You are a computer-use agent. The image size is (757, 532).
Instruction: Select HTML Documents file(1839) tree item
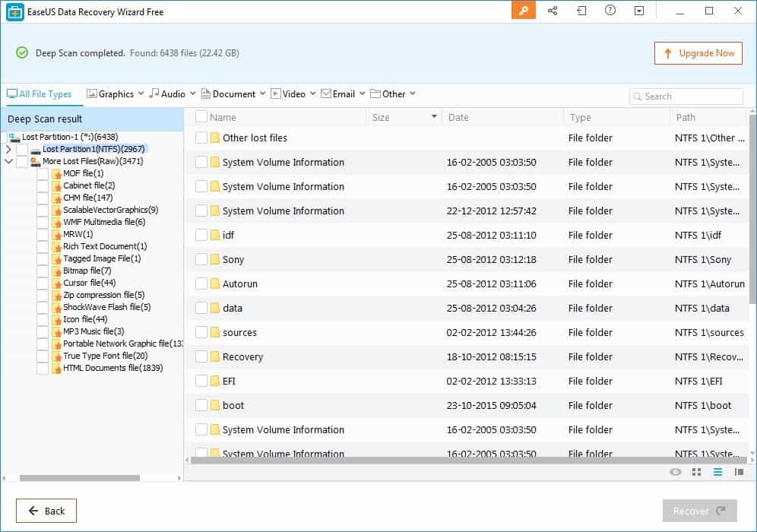pyautogui.click(x=113, y=368)
